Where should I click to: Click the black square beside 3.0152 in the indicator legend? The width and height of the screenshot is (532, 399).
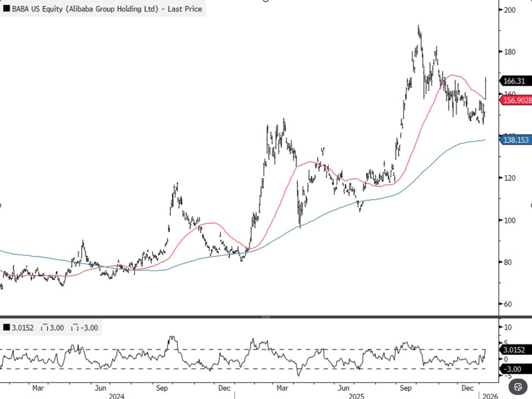[x=6, y=327]
